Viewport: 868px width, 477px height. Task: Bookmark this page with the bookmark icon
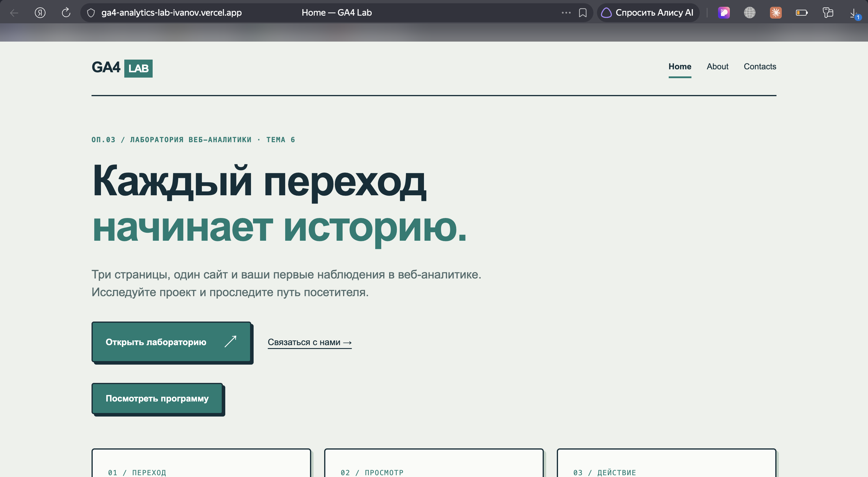[583, 13]
